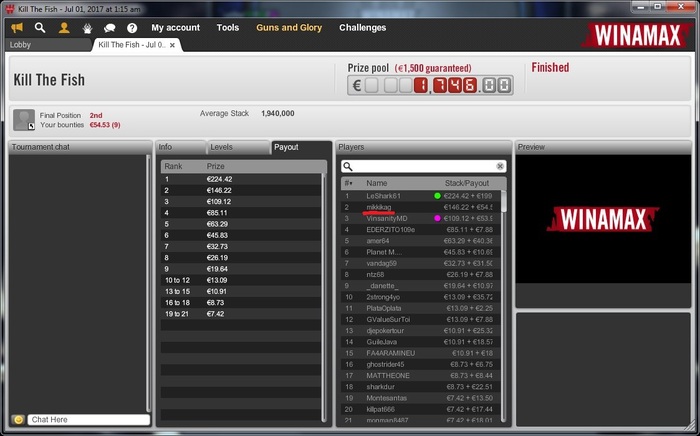
Task: Sort players by Stack/Payout column
Action: (467, 183)
